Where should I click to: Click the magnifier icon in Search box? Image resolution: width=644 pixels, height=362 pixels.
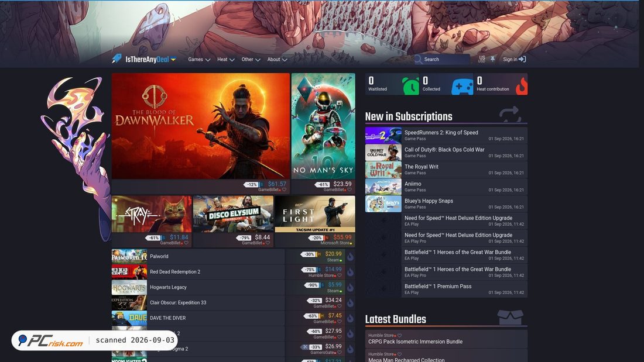pyautogui.click(x=418, y=60)
